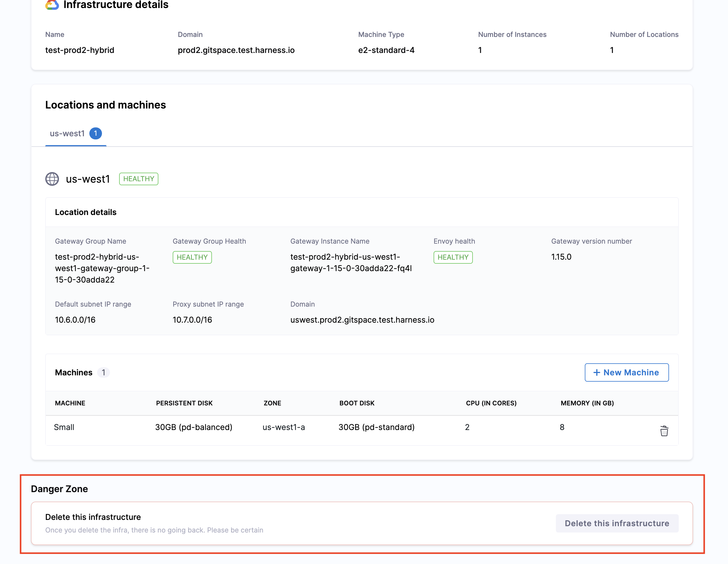Click the Gateway version number 1.15.0
Screen dimensions: 728x564
coord(561,257)
